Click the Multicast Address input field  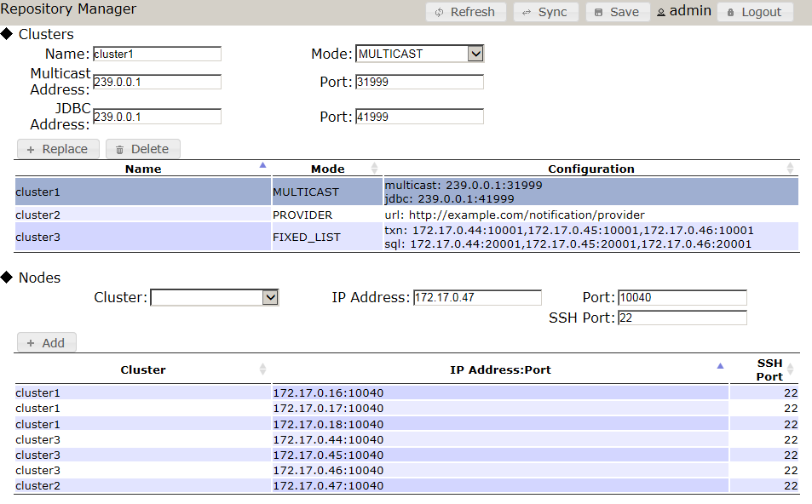click(x=157, y=82)
